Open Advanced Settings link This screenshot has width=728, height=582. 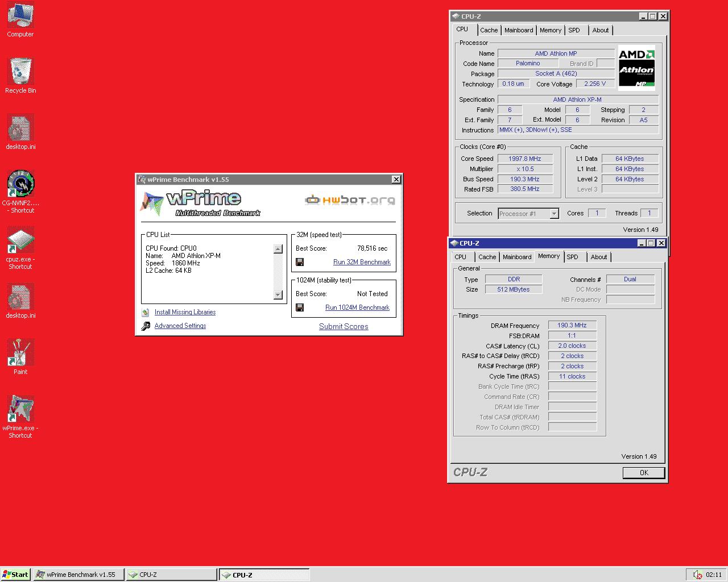[180, 326]
